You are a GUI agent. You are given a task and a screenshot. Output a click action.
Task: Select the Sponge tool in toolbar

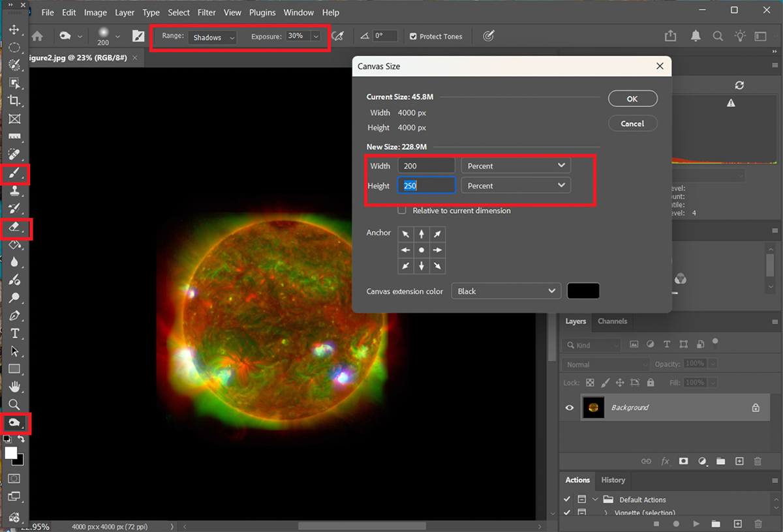click(x=14, y=423)
